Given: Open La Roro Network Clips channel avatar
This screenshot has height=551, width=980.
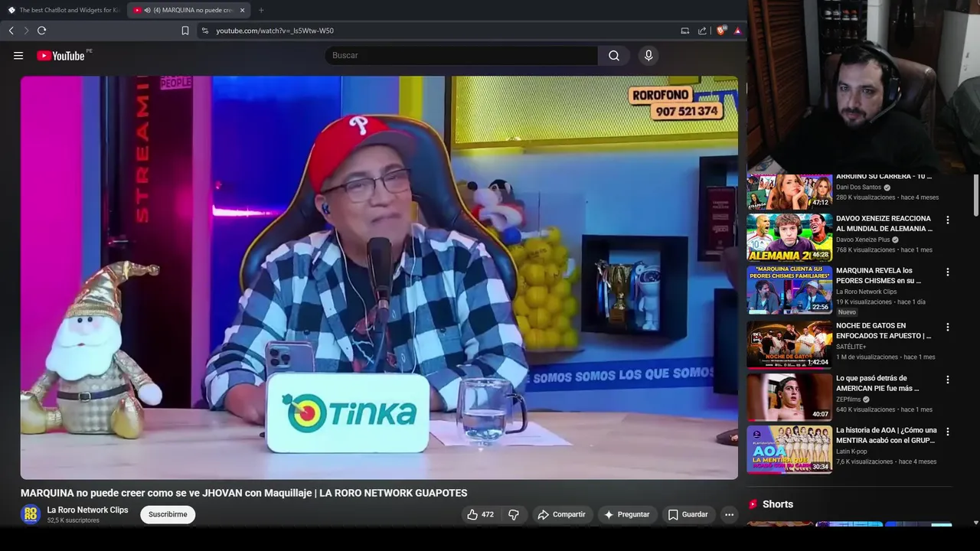Looking at the screenshot, I should (31, 515).
